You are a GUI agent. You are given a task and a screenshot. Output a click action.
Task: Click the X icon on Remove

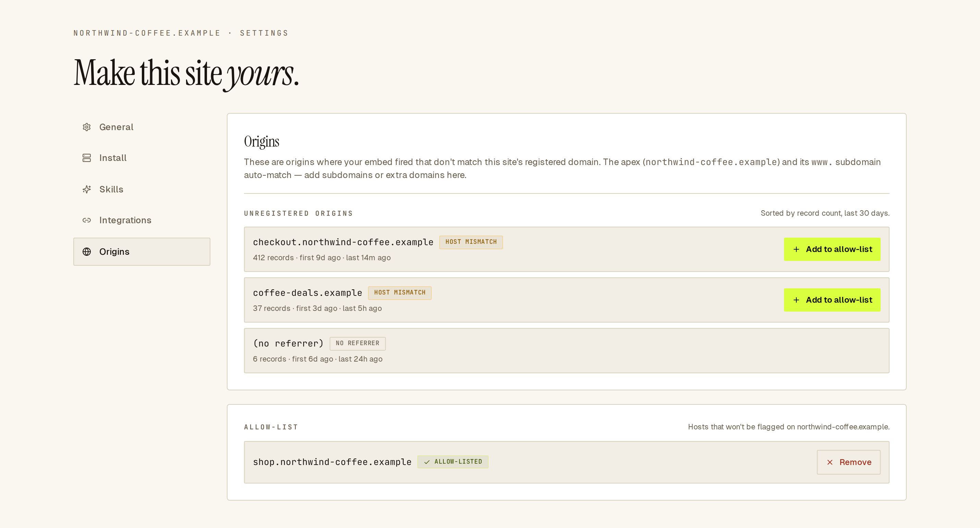[830, 462]
